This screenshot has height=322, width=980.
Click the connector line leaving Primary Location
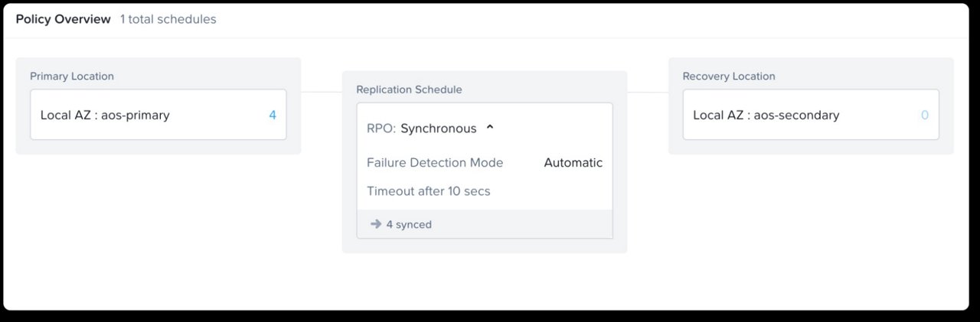click(x=322, y=93)
